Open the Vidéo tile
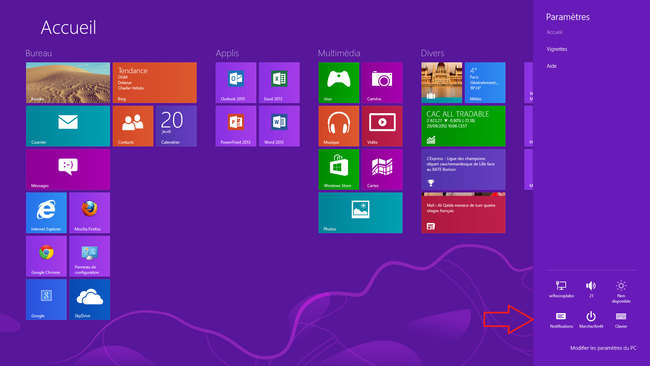The height and width of the screenshot is (366, 650). click(382, 126)
